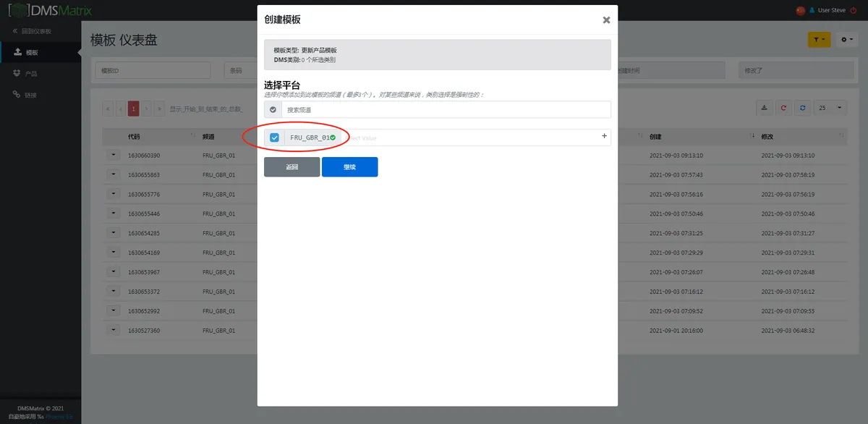
Task: Go to previous page with single-left arrow
Action: click(121, 109)
